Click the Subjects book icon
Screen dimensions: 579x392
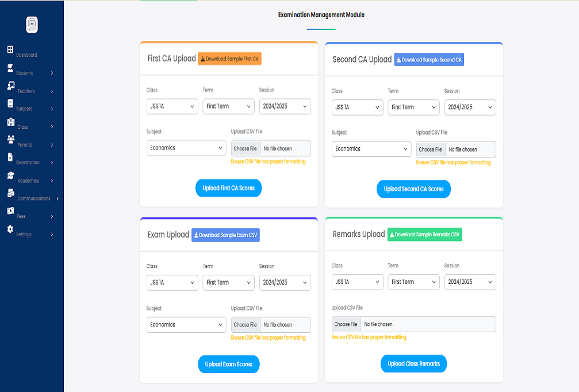point(10,103)
